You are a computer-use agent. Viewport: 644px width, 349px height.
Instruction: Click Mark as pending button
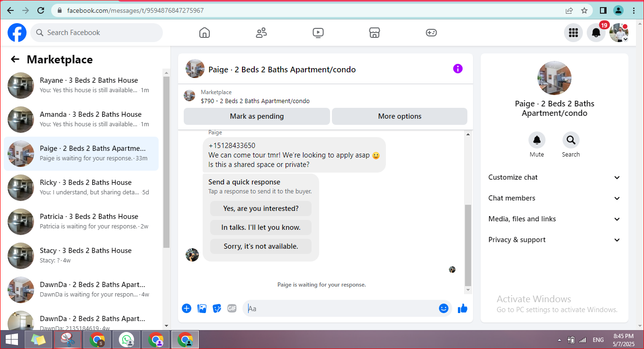pos(257,116)
